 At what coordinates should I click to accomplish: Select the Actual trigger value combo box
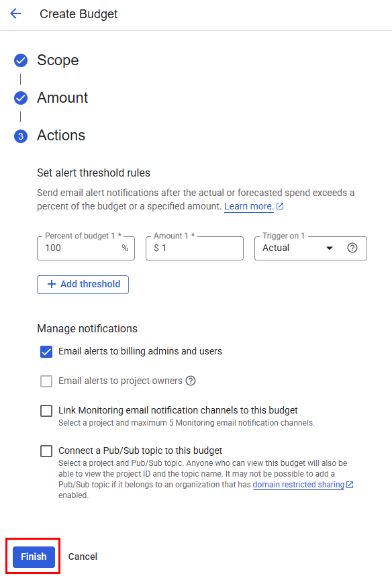point(310,248)
